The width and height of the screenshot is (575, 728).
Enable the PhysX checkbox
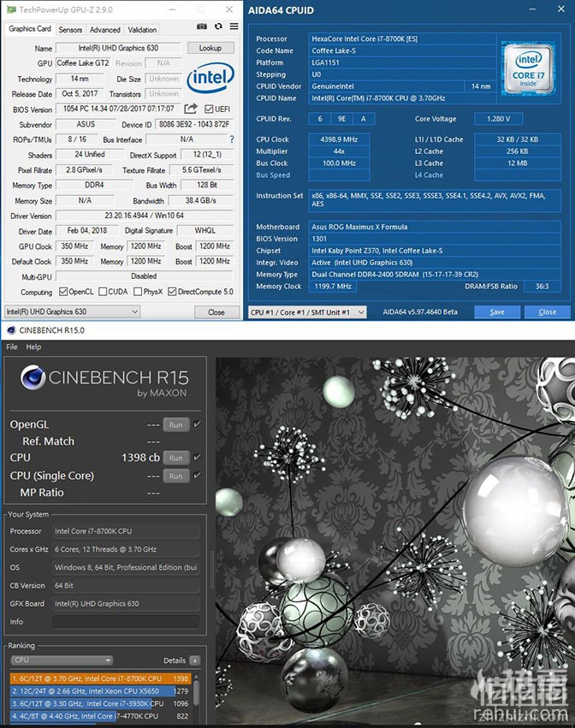(138, 292)
